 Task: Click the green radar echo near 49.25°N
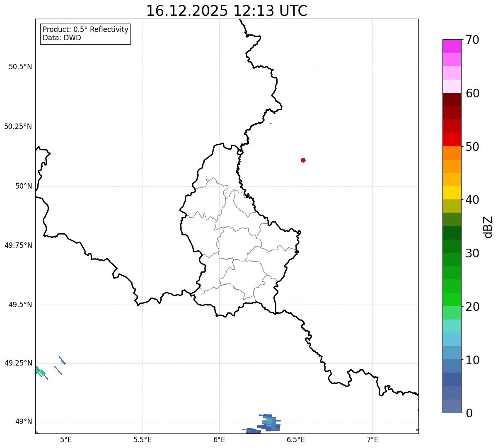click(x=40, y=371)
